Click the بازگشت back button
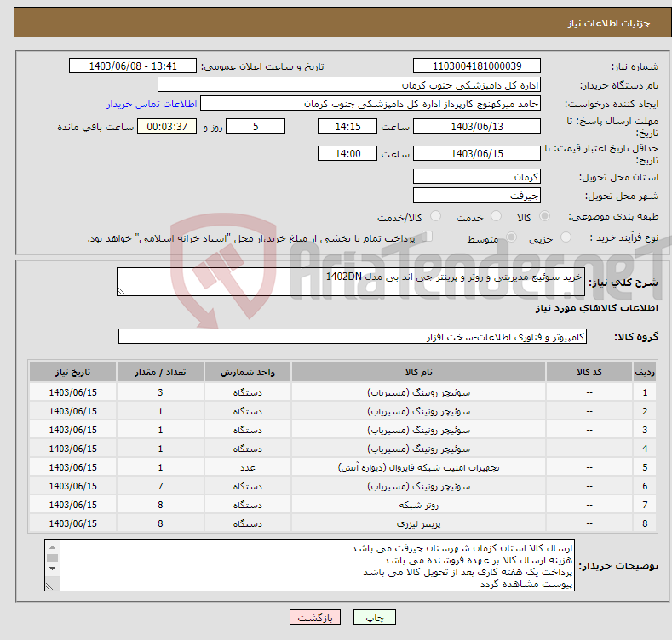This screenshot has height=640, width=672. 315,617
